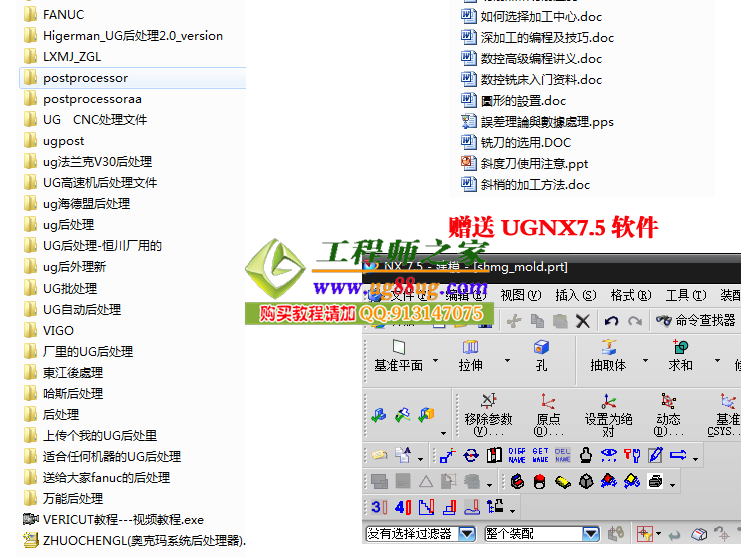This screenshot has height=560, width=741.
Task: Select the Extrude (拉伸) tool
Action: click(x=470, y=355)
